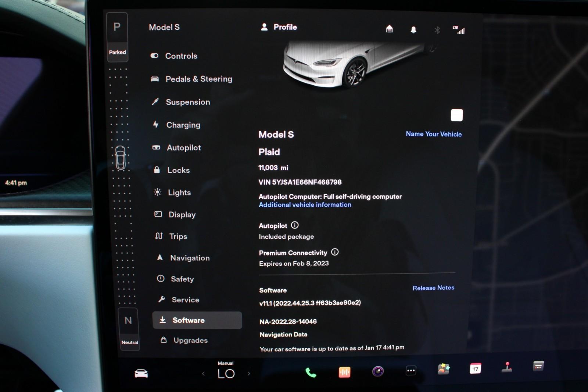Viewport: 588px width, 392px height.
Task: Open the audio media app icon
Action: [344, 372]
